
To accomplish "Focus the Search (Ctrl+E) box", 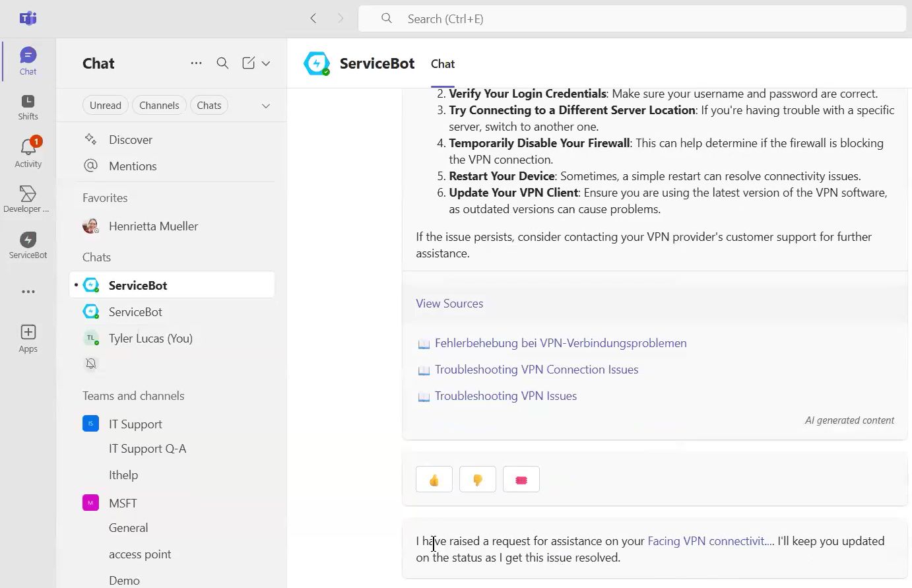I will pyautogui.click(x=632, y=18).
